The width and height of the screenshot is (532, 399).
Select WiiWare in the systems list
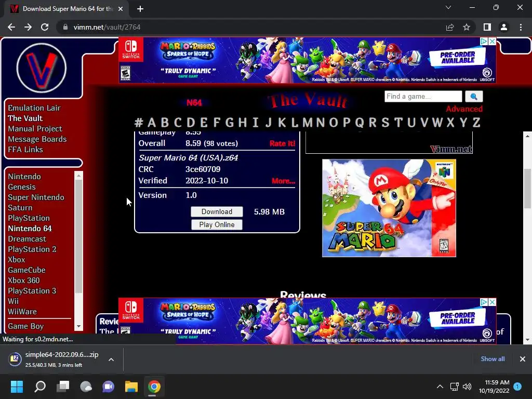click(x=22, y=312)
